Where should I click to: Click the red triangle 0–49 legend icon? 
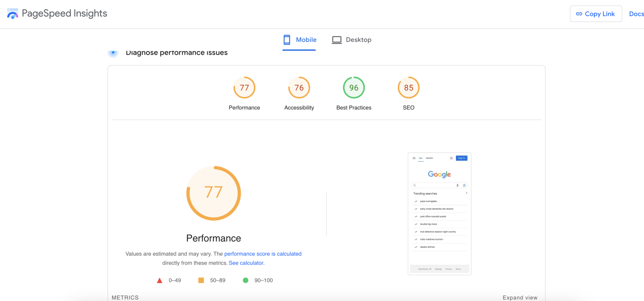point(159,280)
